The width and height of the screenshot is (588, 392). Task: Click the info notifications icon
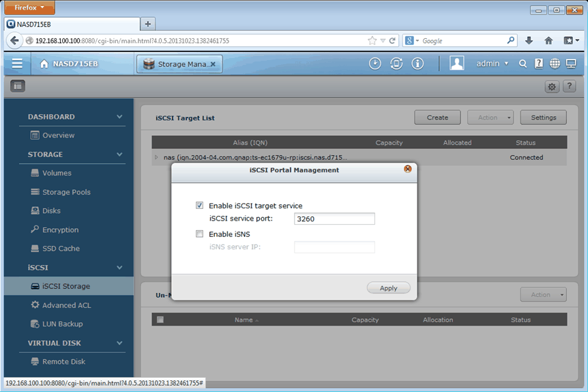[x=417, y=64]
